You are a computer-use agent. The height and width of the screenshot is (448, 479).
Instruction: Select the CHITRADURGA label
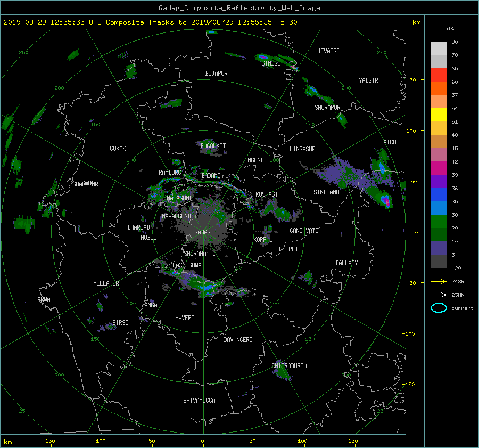[x=289, y=366]
